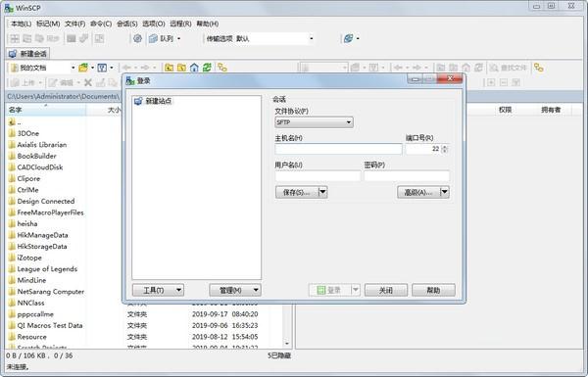Click the remote panel tree icon at far right
Screen dimensions: 588x377
point(539,68)
